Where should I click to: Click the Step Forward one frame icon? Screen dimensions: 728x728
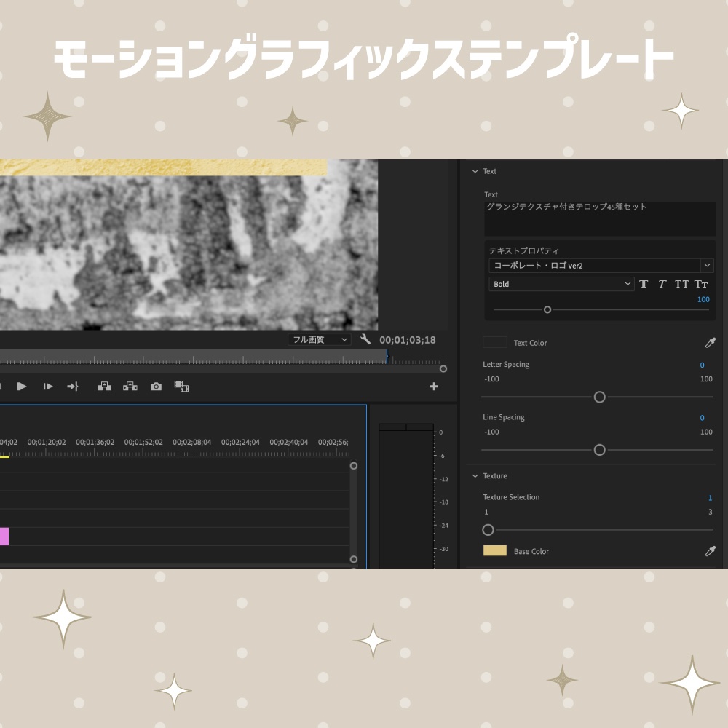tap(48, 387)
